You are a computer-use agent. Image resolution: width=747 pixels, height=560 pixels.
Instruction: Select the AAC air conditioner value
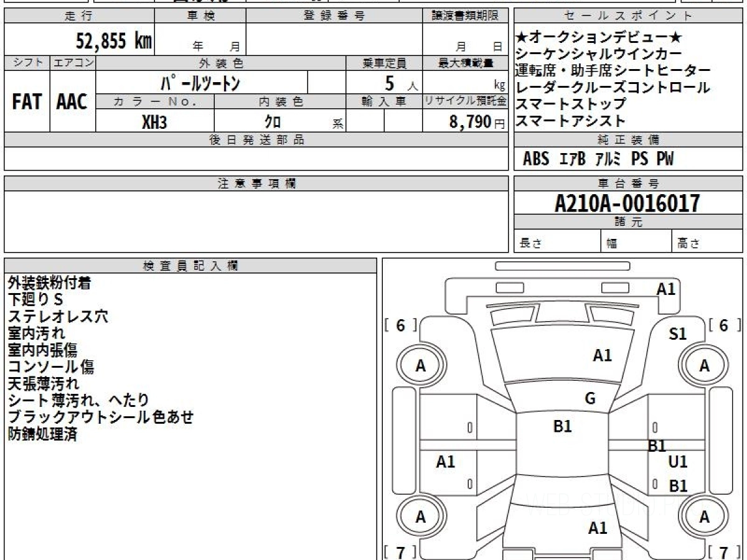point(72,102)
